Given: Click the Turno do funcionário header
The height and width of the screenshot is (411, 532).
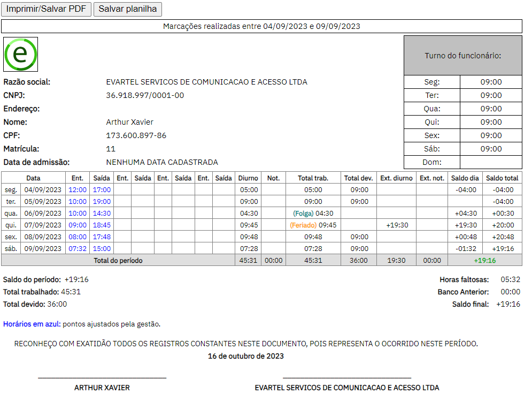Looking at the screenshot, I should 463,55.
